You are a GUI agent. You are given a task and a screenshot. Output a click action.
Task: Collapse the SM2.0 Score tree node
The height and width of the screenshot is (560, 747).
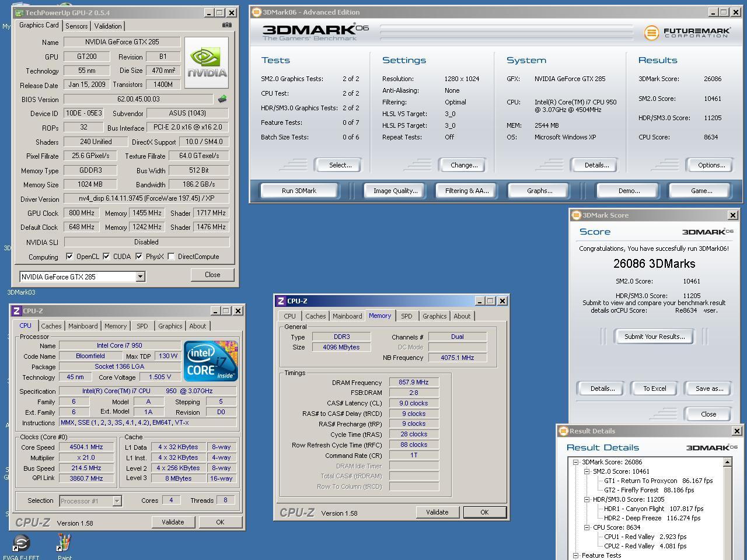pyautogui.click(x=587, y=471)
